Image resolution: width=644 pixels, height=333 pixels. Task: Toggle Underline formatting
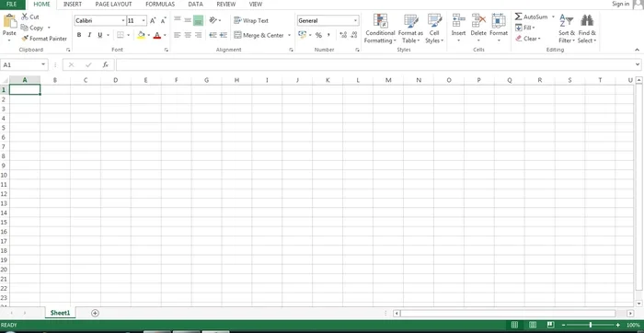tap(99, 35)
